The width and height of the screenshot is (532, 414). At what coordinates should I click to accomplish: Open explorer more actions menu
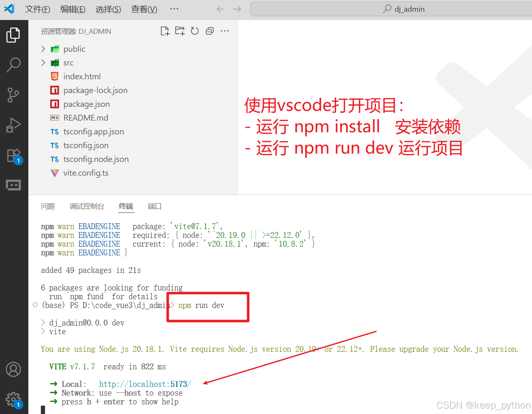[225, 31]
